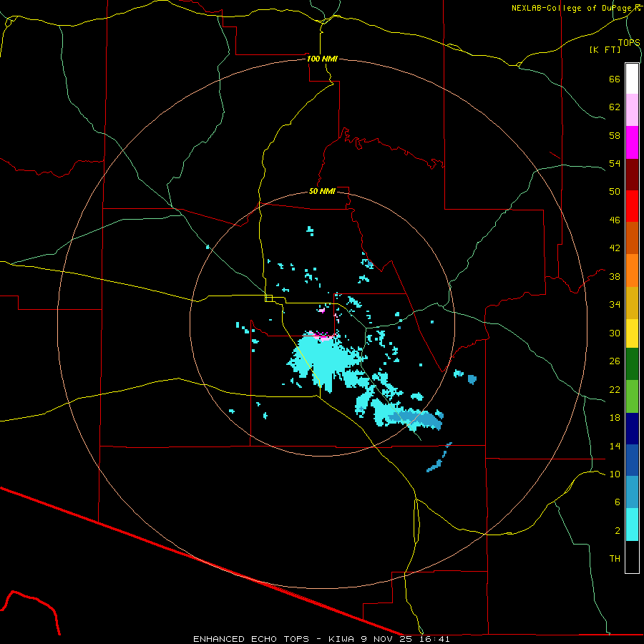Image resolution: width=644 pixels, height=644 pixels.
Task: Click the "54" legend value
Action: pos(615,163)
